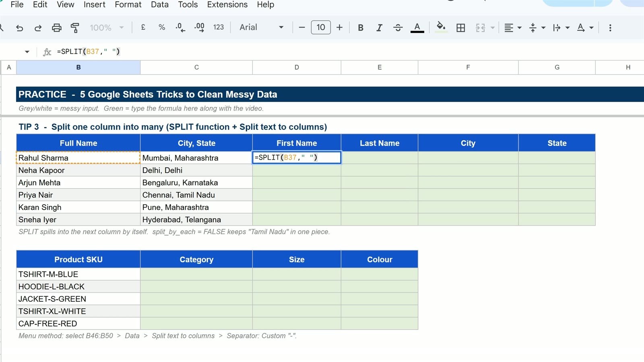Image resolution: width=644 pixels, height=362 pixels.
Task: Open the File menu
Action: point(17,4)
